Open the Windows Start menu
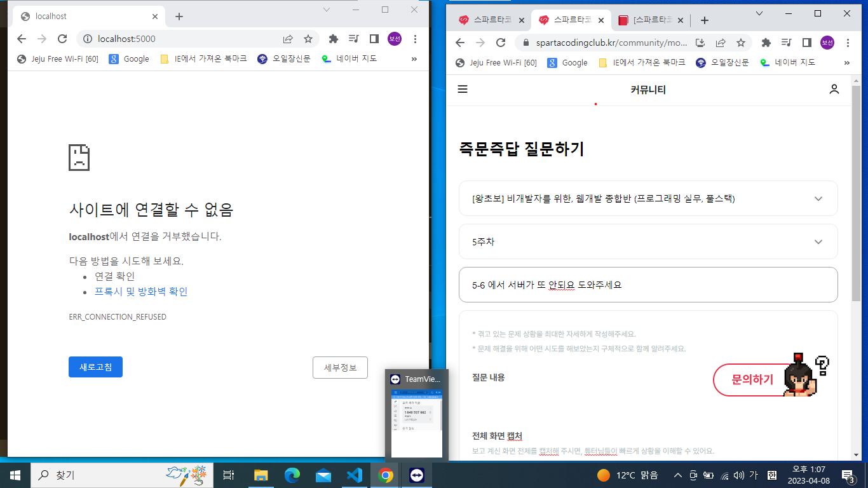868x488 pixels. [x=15, y=475]
